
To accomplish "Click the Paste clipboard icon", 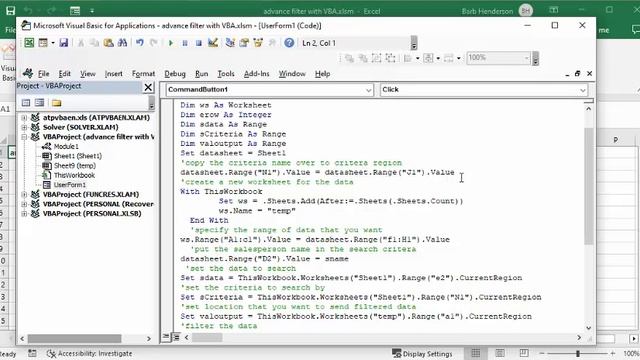I will [108, 43].
